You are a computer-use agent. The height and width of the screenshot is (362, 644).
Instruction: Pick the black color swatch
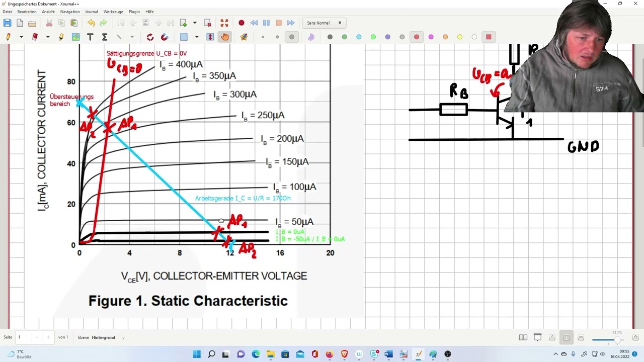330,37
